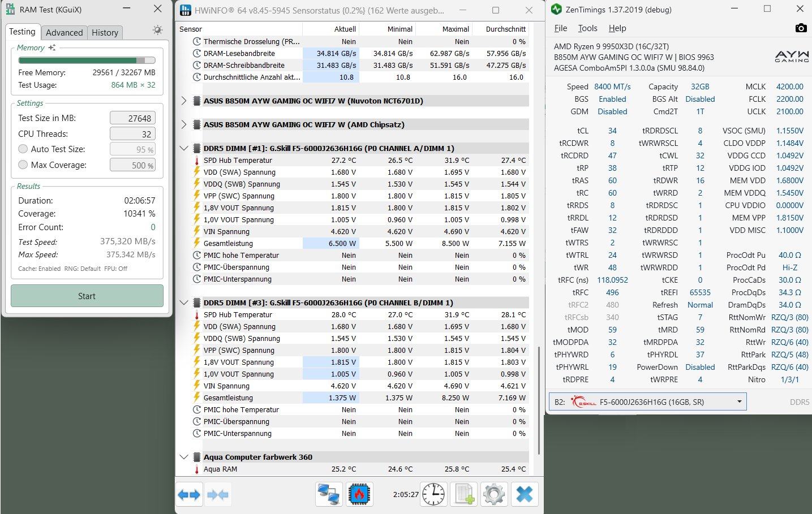Click the clock reset timer icon in HWiNFO
This screenshot has height=514, width=812.
(433, 495)
